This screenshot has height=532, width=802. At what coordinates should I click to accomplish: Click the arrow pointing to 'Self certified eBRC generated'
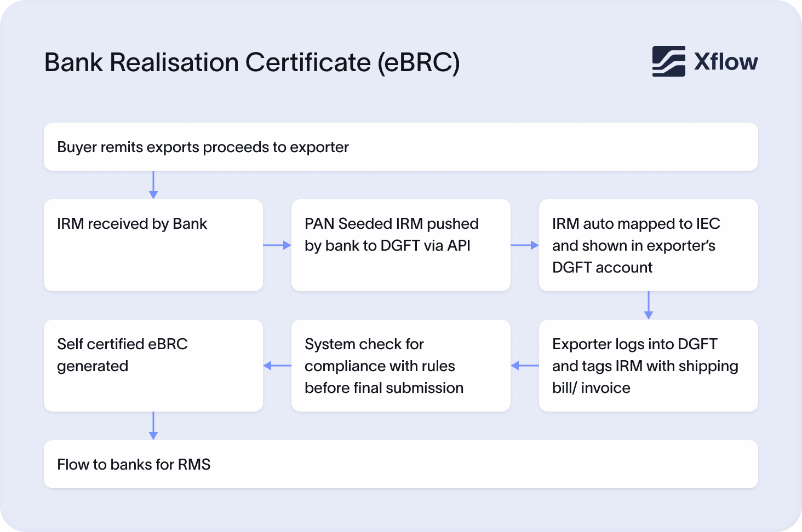click(x=277, y=366)
